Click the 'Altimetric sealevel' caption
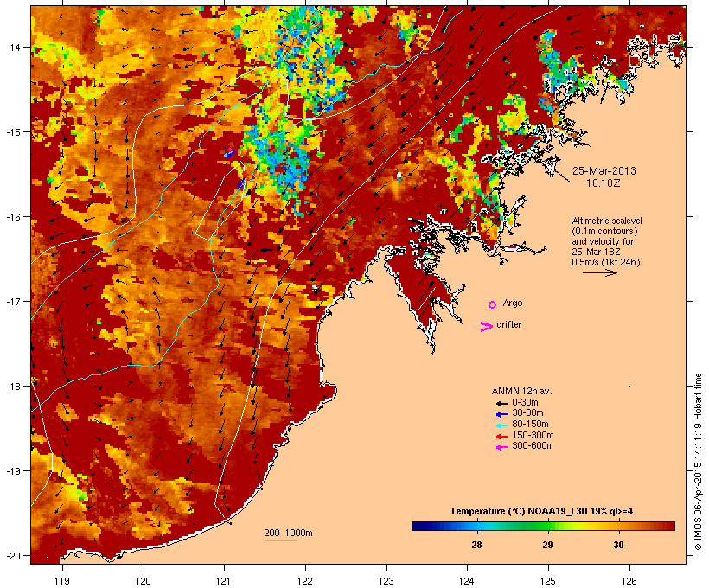The height and width of the screenshot is (588, 709). pyautogui.click(x=607, y=220)
